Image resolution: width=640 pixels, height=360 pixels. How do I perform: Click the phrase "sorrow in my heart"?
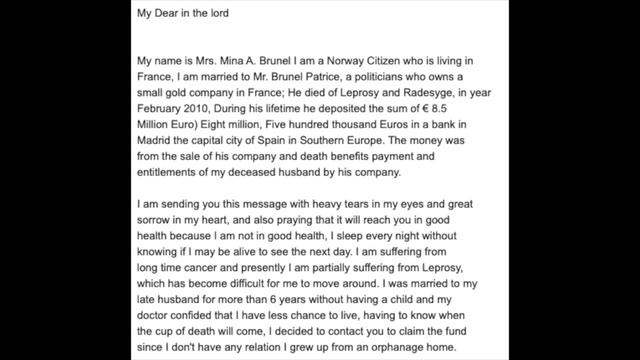point(181,220)
